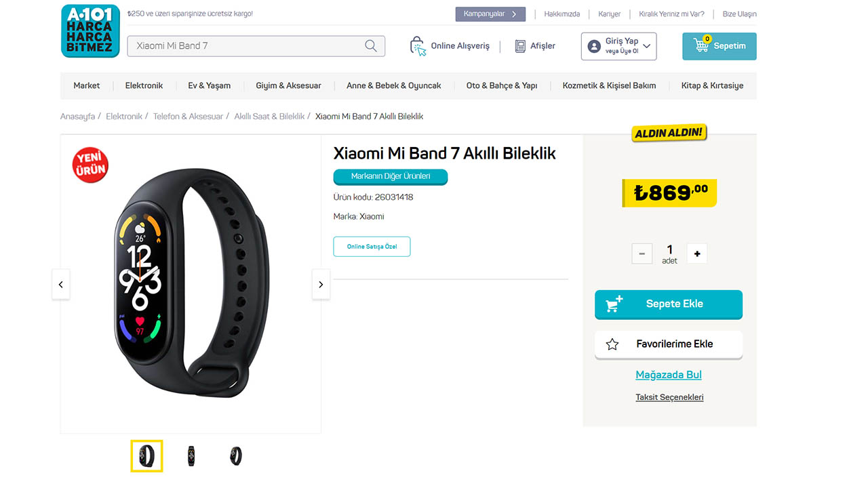Click Markanın Diğer Ürünleri button

click(390, 177)
